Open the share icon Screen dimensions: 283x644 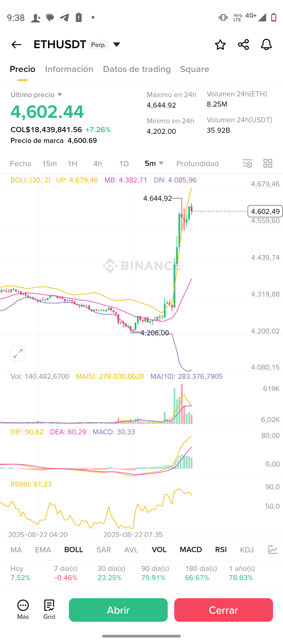[x=243, y=45]
